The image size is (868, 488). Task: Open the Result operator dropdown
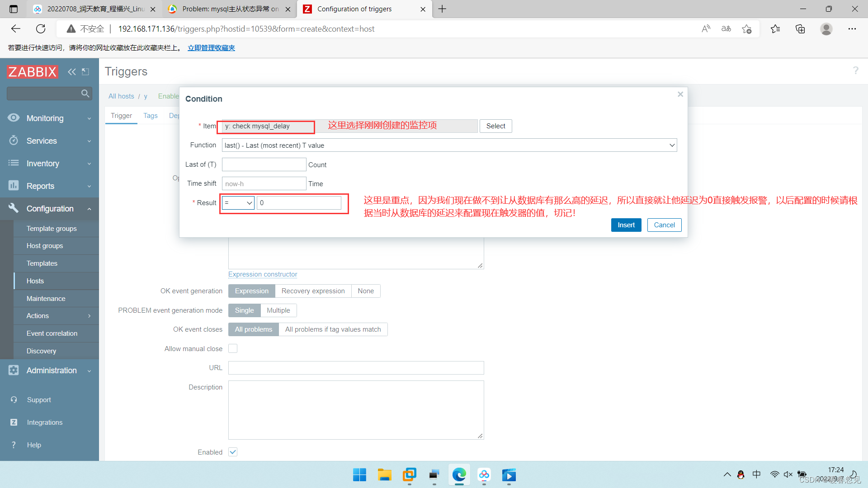(x=238, y=203)
